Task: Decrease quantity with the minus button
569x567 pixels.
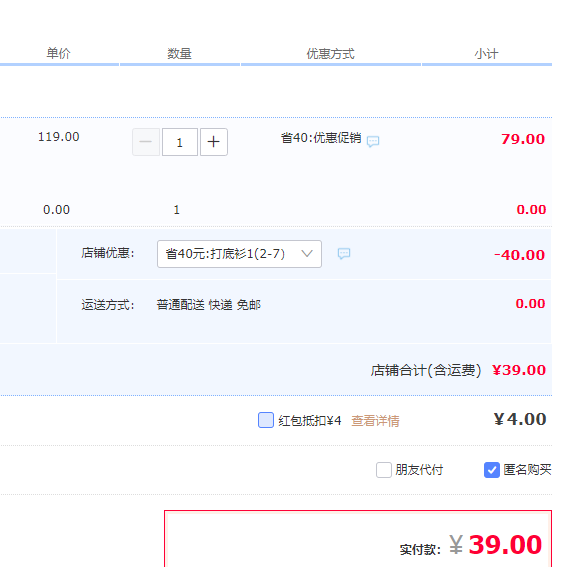Action: (x=146, y=142)
